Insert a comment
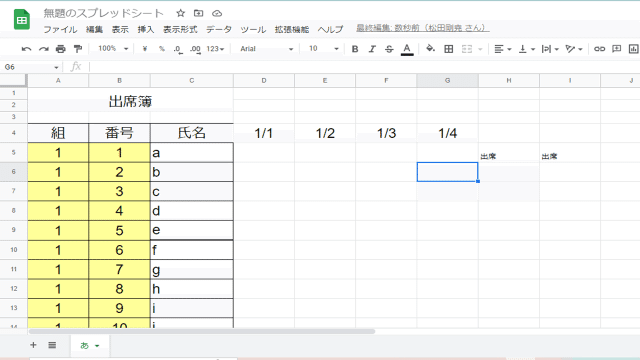The height and width of the screenshot is (360, 640). (616, 49)
